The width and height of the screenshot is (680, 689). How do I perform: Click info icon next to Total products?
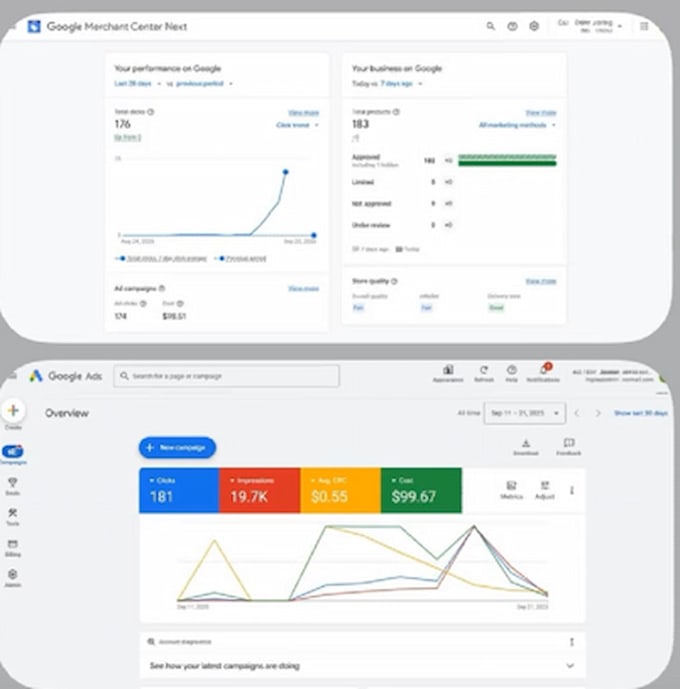point(396,112)
